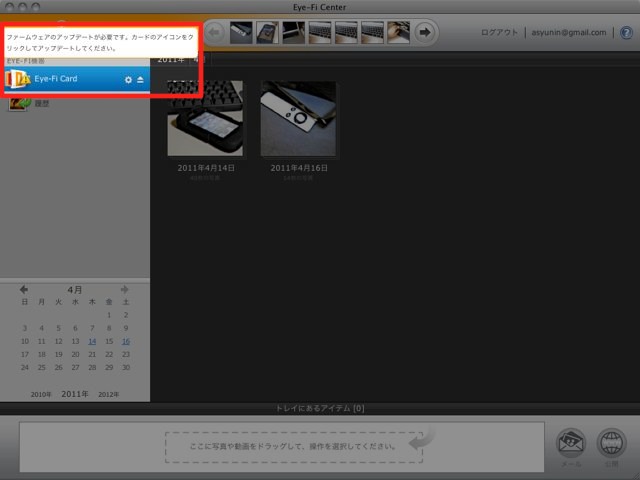Open the 2011年4月14日 photo album thumbnail
The width and height of the screenshot is (640, 480).
click(205, 118)
